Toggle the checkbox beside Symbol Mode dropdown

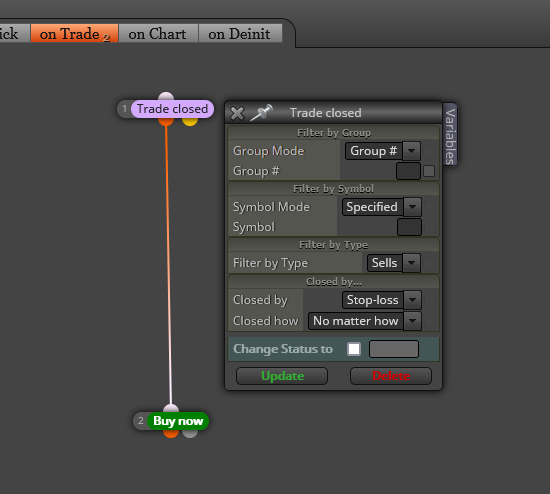[x=430, y=207]
